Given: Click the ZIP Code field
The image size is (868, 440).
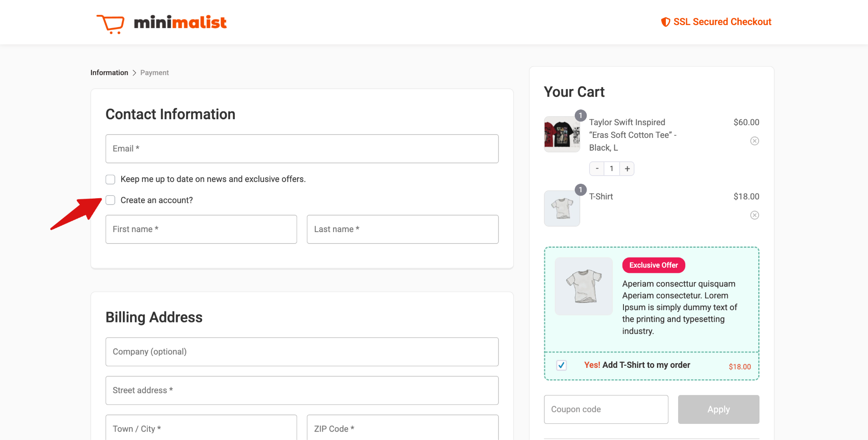Looking at the screenshot, I should pos(403,428).
